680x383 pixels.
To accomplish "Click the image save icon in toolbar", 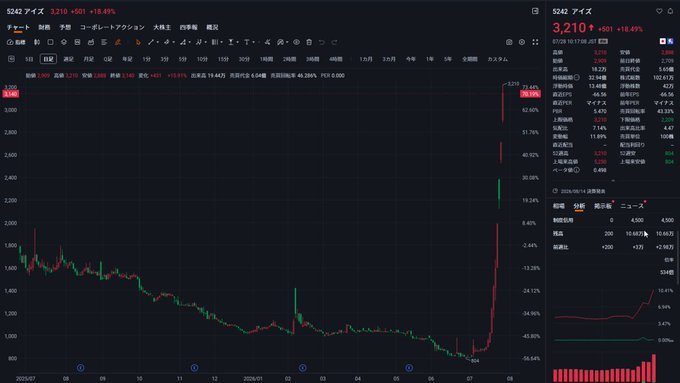I will (x=77, y=42).
